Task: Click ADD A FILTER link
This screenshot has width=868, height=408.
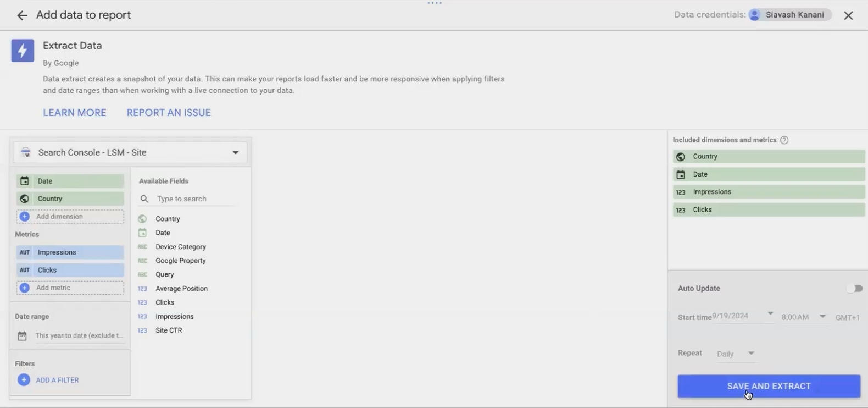Action: click(x=57, y=380)
